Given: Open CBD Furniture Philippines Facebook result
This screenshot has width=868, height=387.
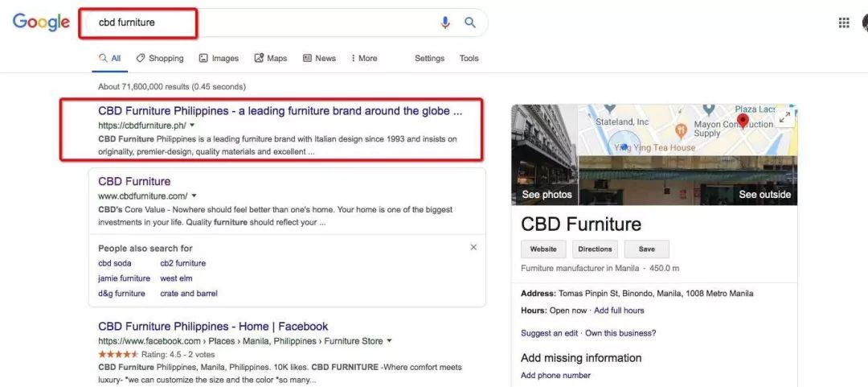Looking at the screenshot, I should pyautogui.click(x=213, y=326).
